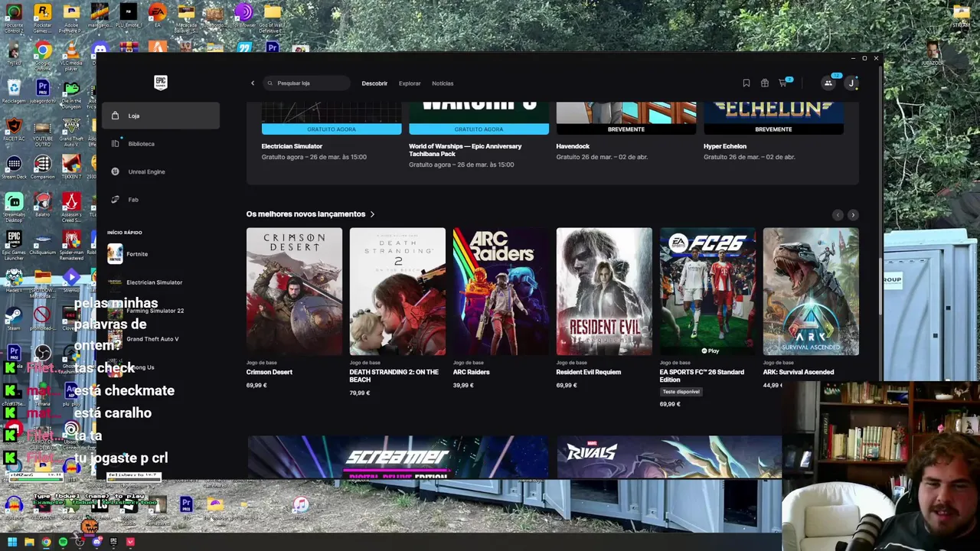Click BREVEMENTE label under Hyper Echelon

point(773,129)
